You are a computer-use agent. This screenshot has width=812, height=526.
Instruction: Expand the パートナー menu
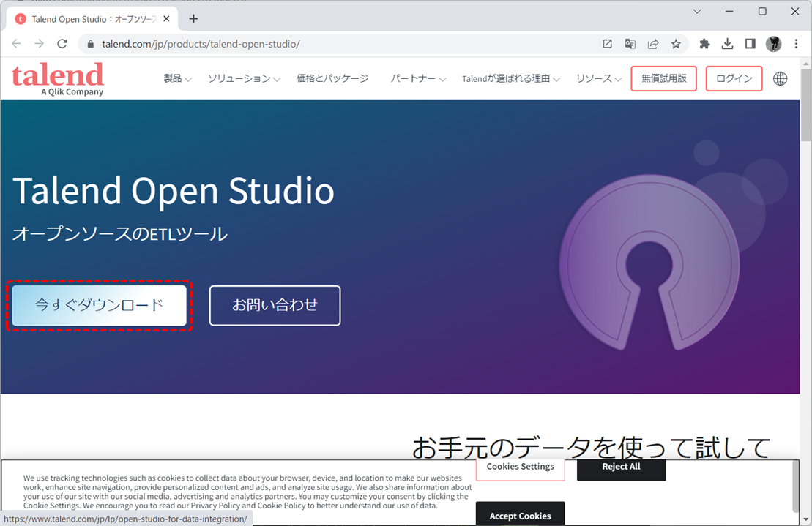pos(418,78)
